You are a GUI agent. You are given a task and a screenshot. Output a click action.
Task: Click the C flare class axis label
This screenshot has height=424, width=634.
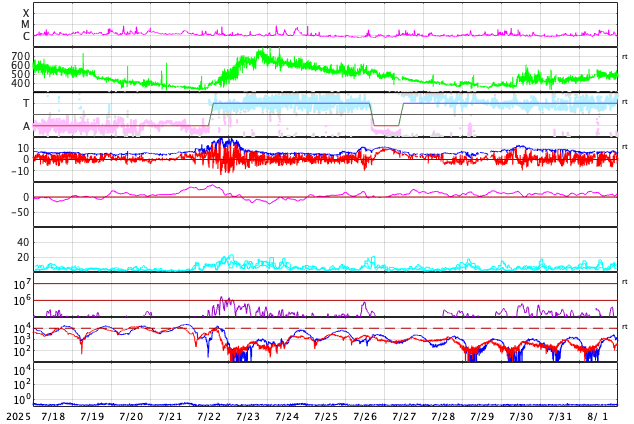point(26,37)
